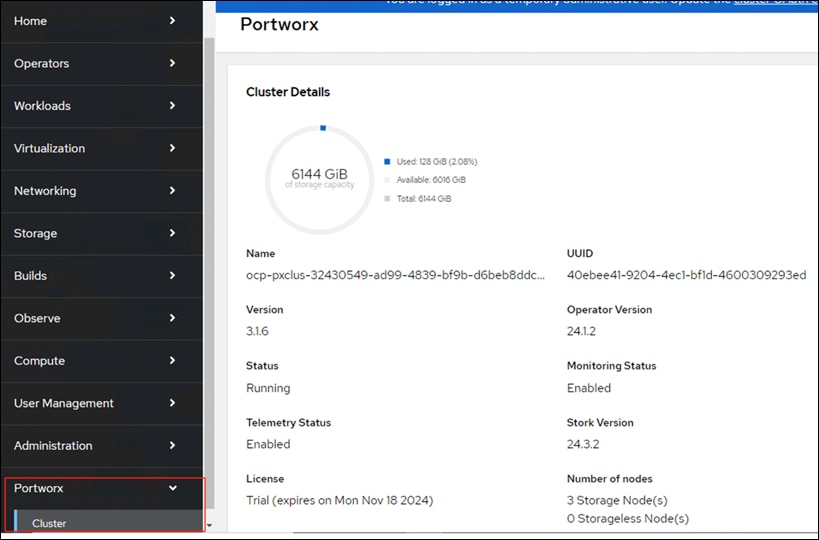819x540 pixels.
Task: Expand the Operators section chevron
Action: point(172,63)
